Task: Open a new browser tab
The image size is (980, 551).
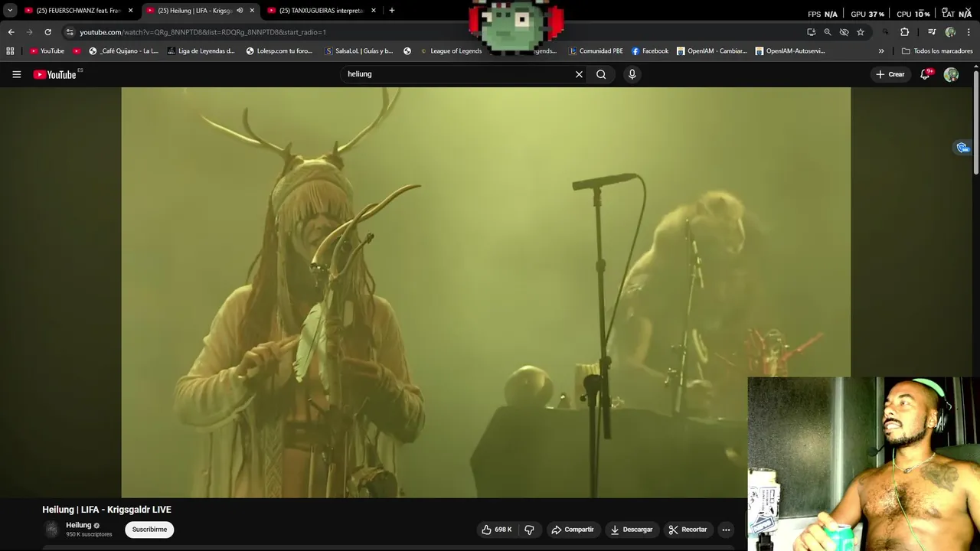Action: 392,11
